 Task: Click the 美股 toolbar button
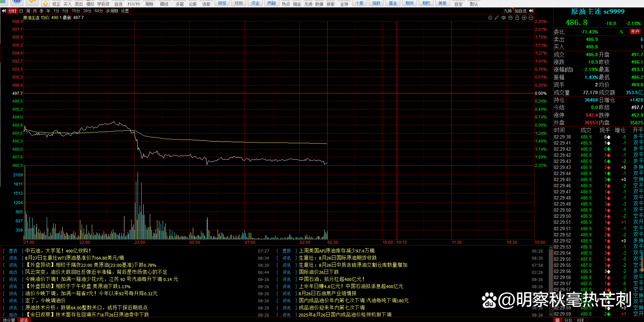442,3
